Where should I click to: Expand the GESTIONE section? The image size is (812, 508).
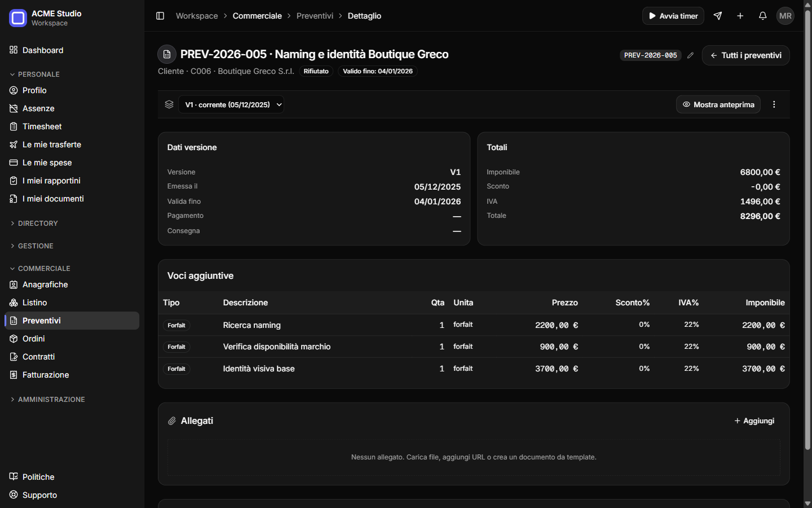[x=32, y=246]
